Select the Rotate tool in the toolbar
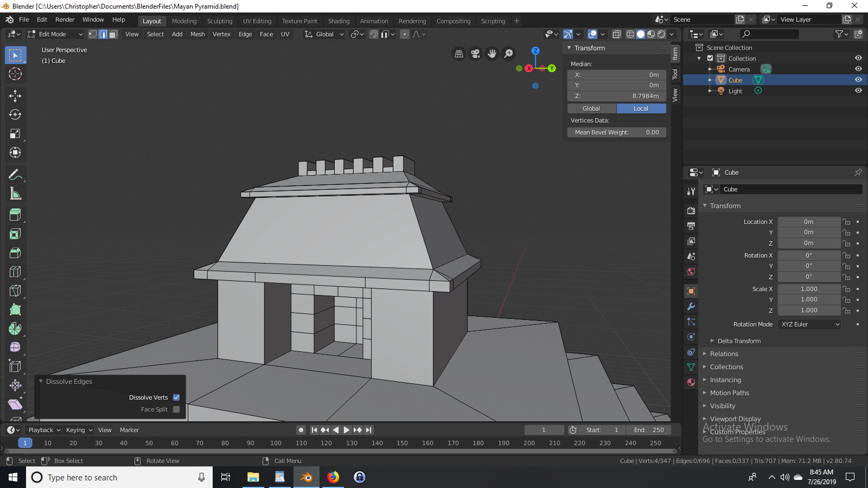The height and width of the screenshot is (488, 868). [x=15, y=114]
